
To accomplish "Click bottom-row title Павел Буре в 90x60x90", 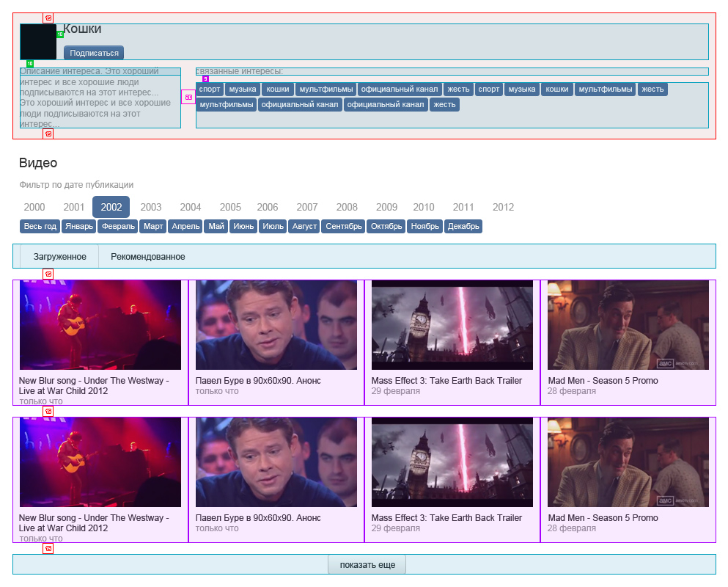I will click(x=258, y=518).
